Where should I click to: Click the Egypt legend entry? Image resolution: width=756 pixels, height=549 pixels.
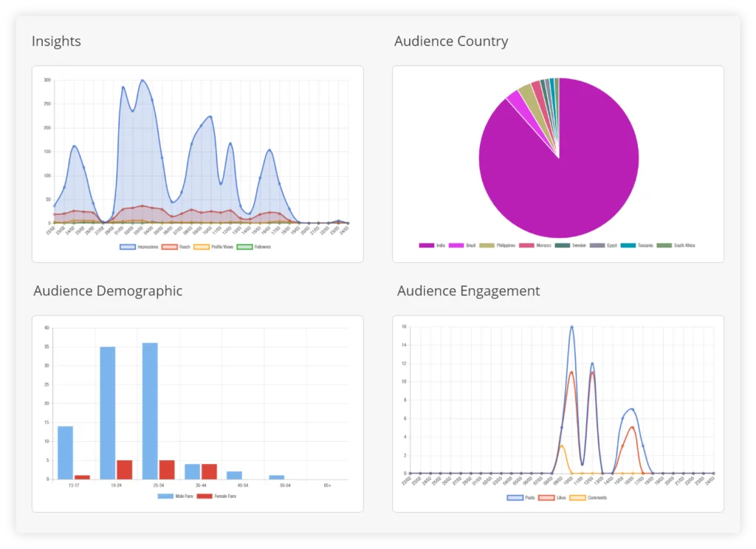(603, 245)
